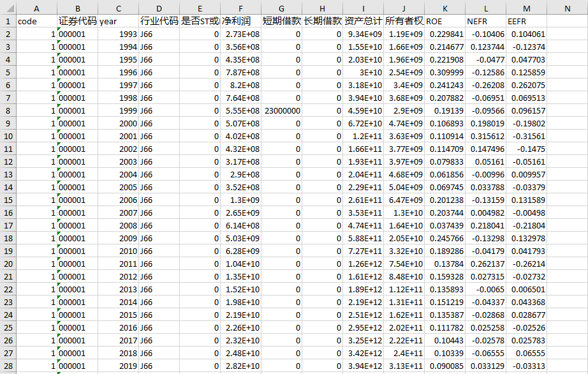Viewport: 588px width, 374px height.
Task: Click the 'ROE' header cell
Action: (x=445, y=22)
